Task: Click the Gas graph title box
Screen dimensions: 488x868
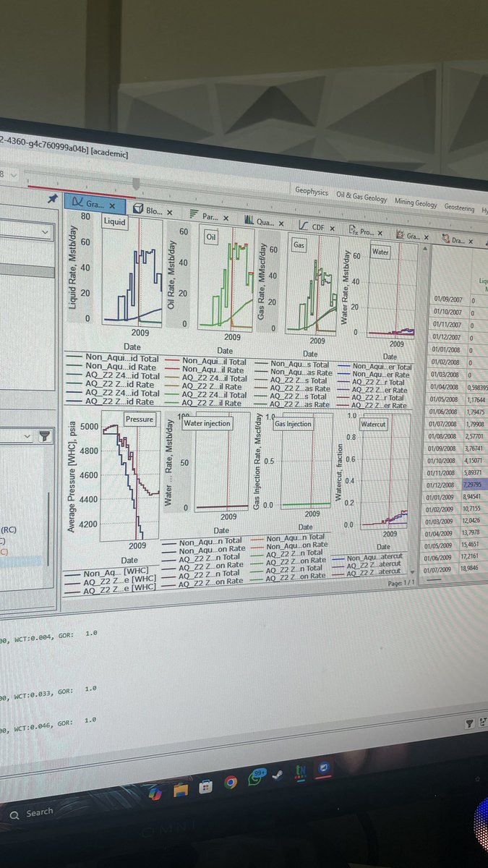Action: point(299,245)
